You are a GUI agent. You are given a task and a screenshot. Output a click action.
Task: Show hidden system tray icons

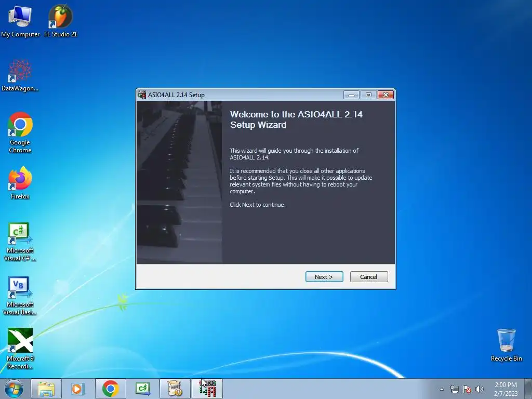point(442,389)
